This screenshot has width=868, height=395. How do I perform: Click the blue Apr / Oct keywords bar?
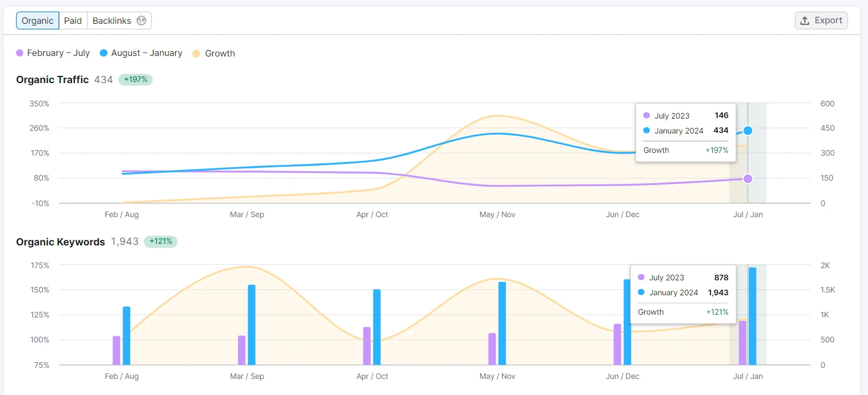377,327
